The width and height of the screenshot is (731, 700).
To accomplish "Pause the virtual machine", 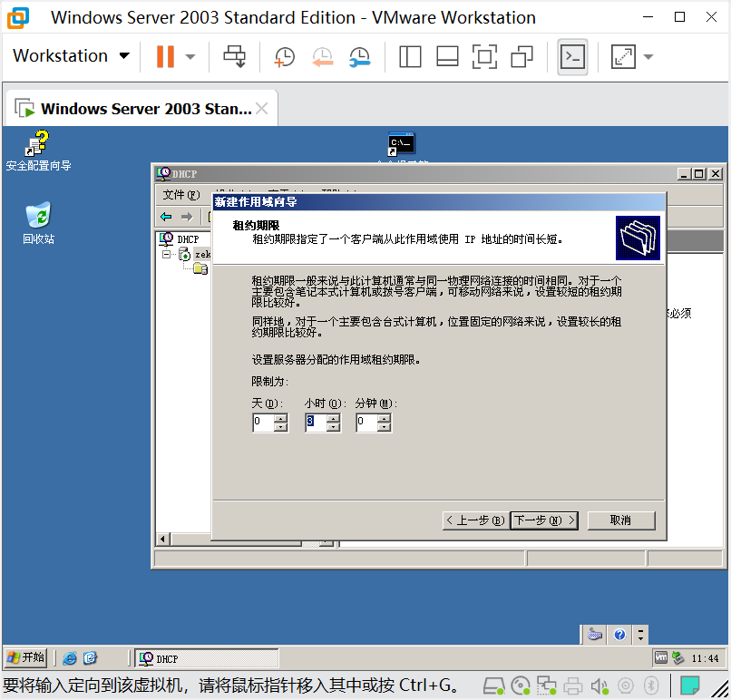I will [x=165, y=56].
